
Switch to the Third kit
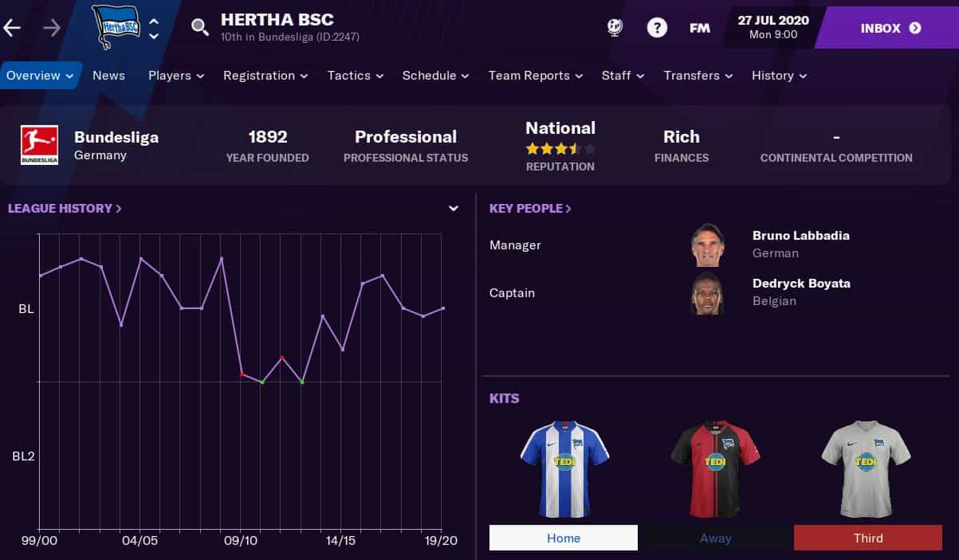[x=868, y=538]
